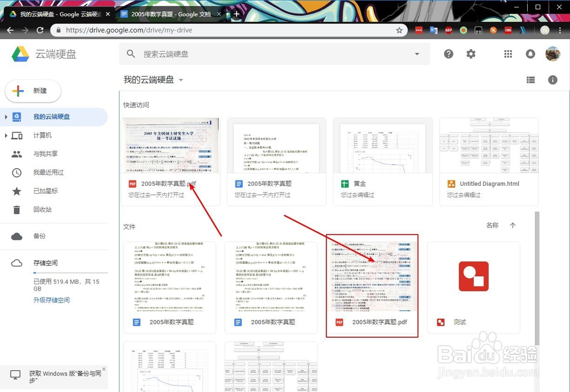Click the 升级存储空间 link
This screenshot has height=392, width=570.
(51, 300)
